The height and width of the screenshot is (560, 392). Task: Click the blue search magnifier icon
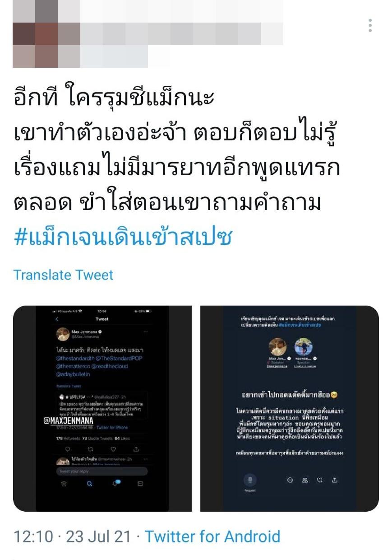(x=89, y=484)
